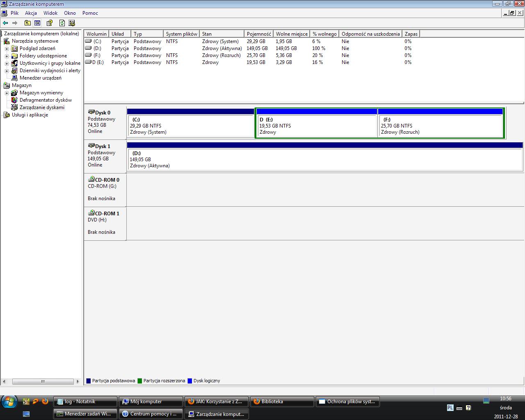Click the Settings view toolbar icon
The height and width of the screenshot is (420, 525).
(x=72, y=23)
